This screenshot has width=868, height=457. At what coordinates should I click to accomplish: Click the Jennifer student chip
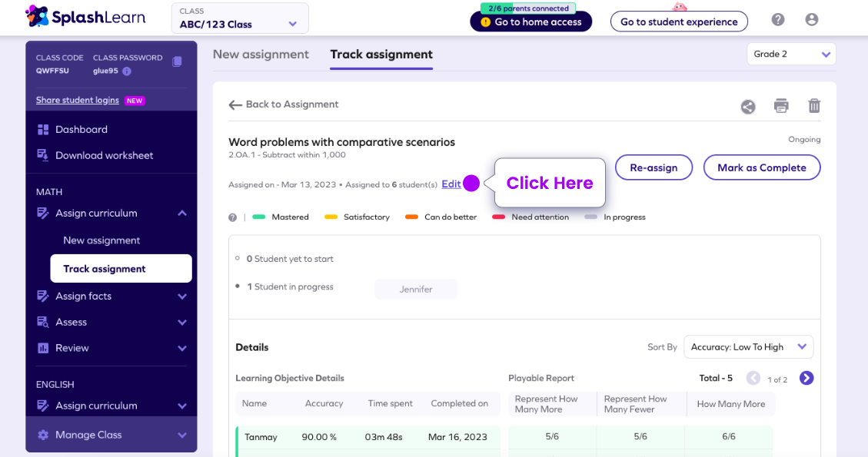pyautogui.click(x=416, y=290)
